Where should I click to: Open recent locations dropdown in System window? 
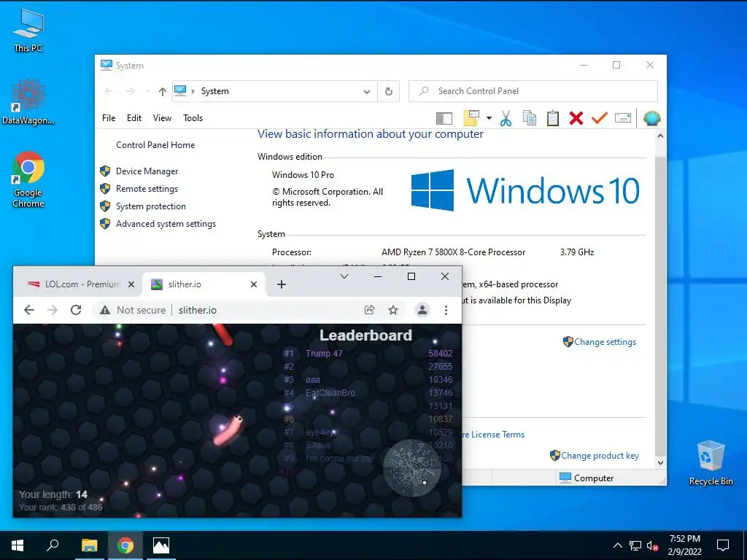point(147,91)
